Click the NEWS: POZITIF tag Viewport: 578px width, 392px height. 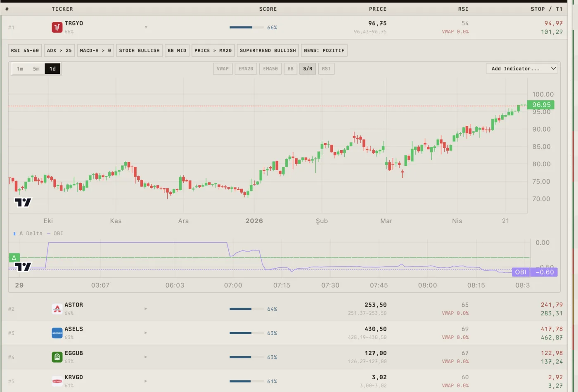coord(324,50)
